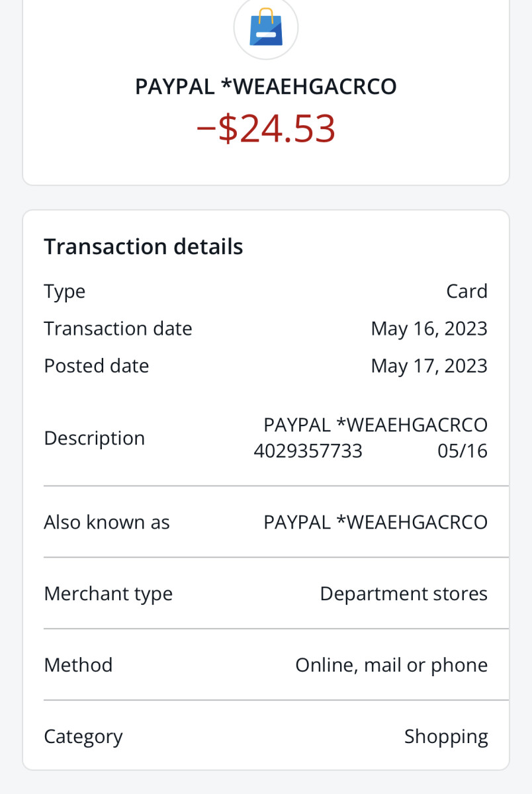Click the Category row label
The width and height of the screenshot is (532, 794).
click(83, 736)
